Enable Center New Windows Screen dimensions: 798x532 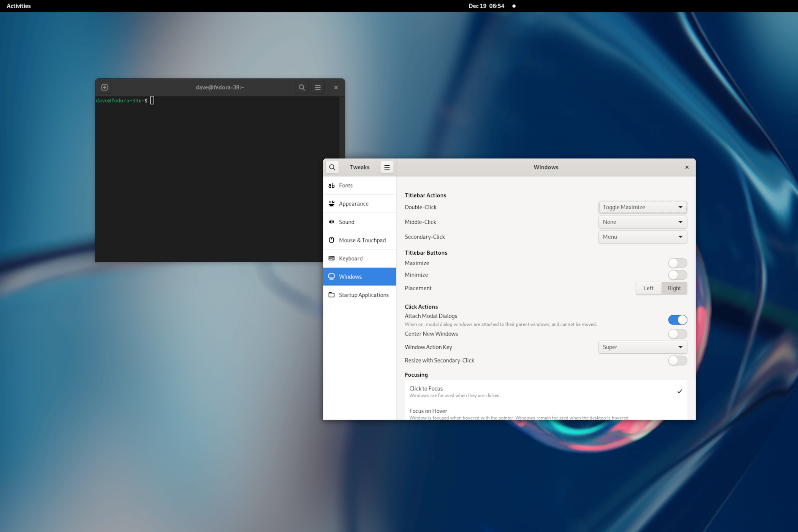click(678, 334)
